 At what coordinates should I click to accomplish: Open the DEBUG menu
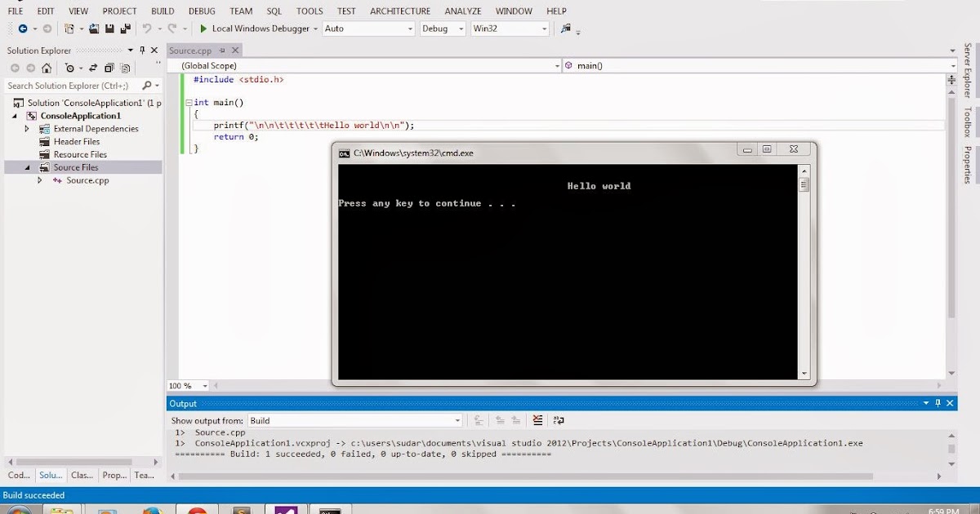(201, 11)
